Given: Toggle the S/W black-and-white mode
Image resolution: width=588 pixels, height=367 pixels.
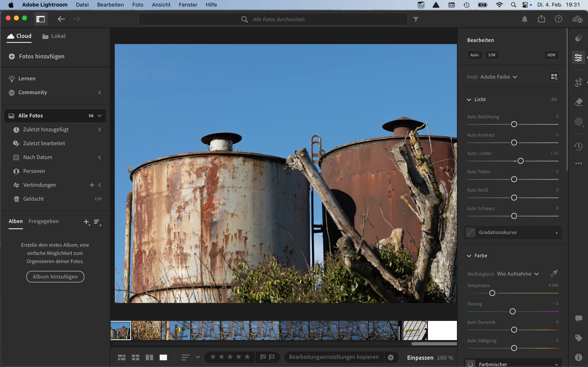Looking at the screenshot, I should [x=492, y=55].
